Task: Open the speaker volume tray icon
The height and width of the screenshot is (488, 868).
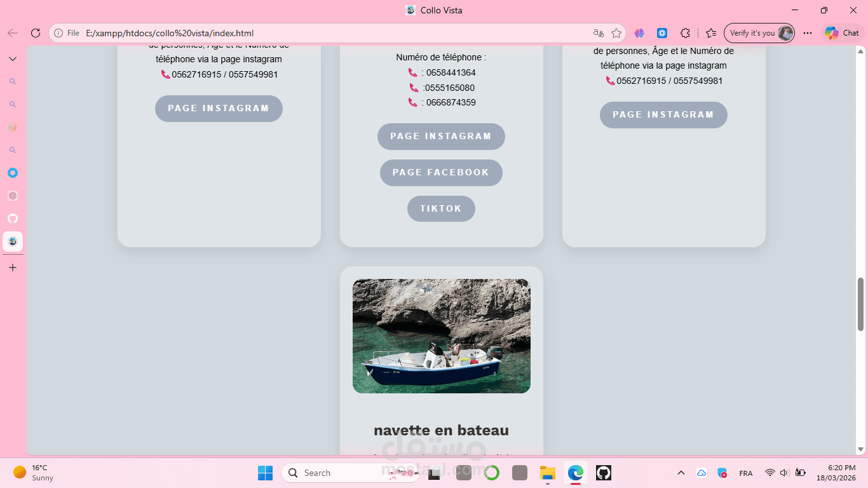Action: 785,473
